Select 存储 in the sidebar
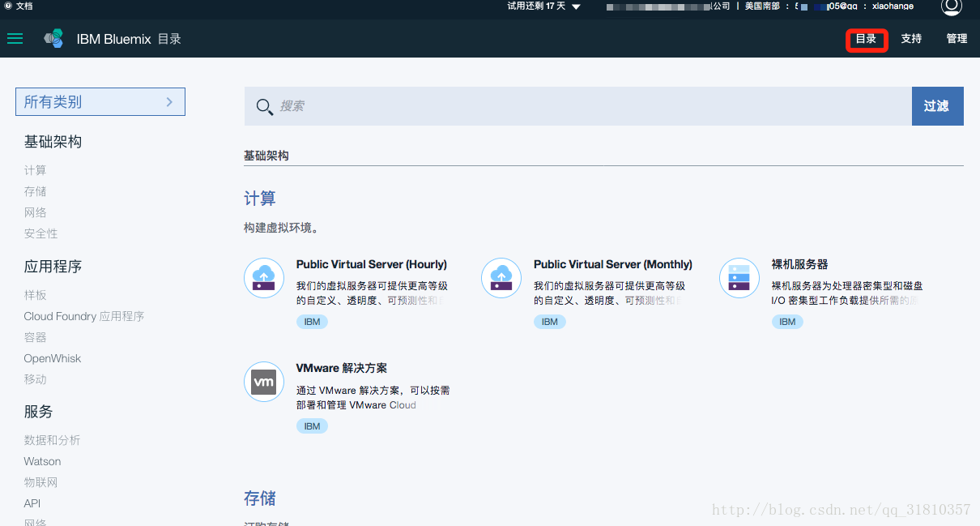This screenshot has width=980, height=526. tap(36, 191)
